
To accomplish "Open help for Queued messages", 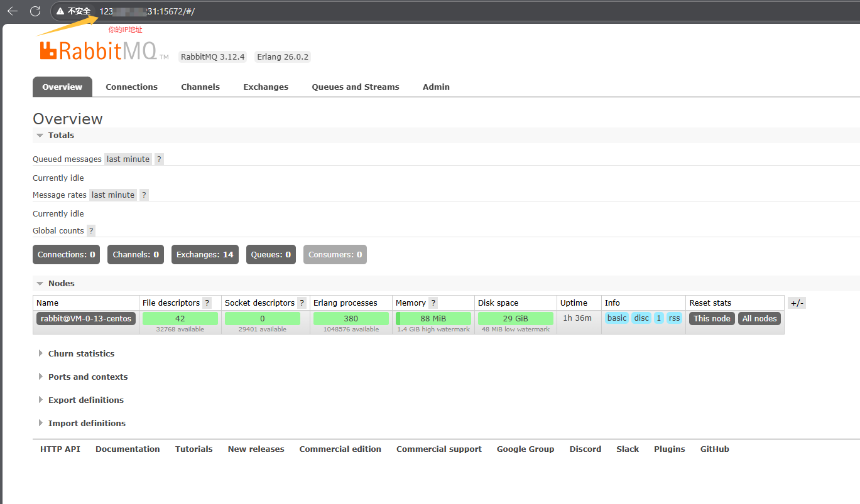I will tap(159, 159).
